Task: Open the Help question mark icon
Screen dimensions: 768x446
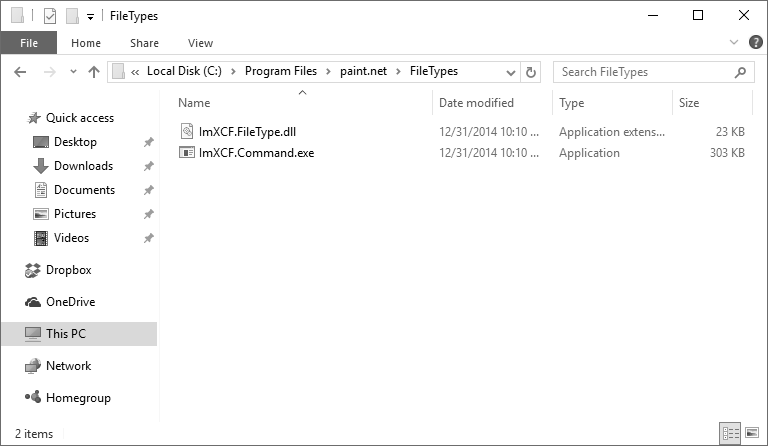Action: click(x=755, y=42)
